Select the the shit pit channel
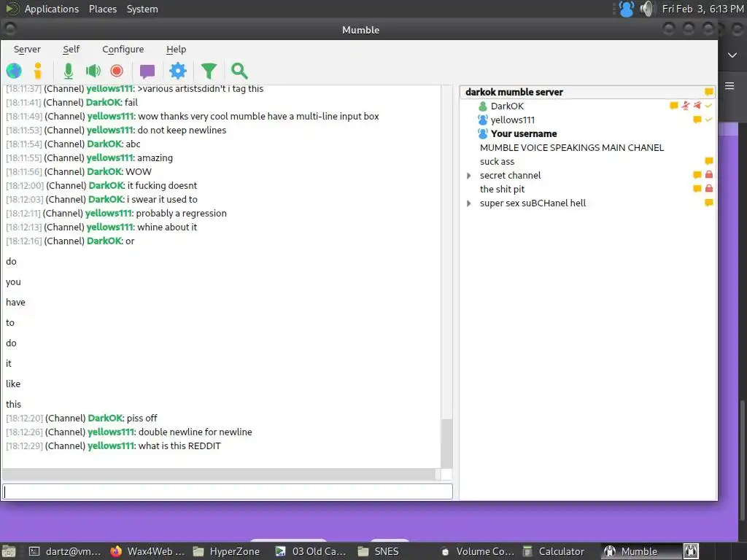The width and height of the screenshot is (747, 560). coord(502,189)
